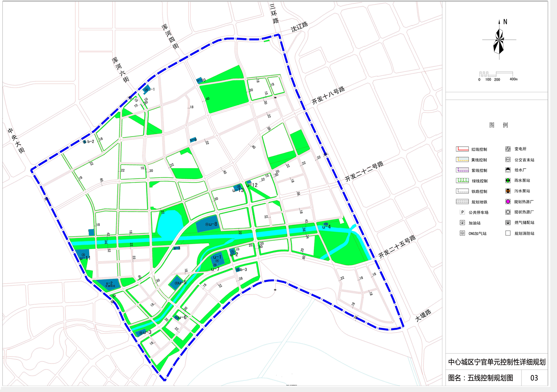Click the 变电所 substation legend icon
The width and height of the screenshot is (557, 392).
pos(508,149)
